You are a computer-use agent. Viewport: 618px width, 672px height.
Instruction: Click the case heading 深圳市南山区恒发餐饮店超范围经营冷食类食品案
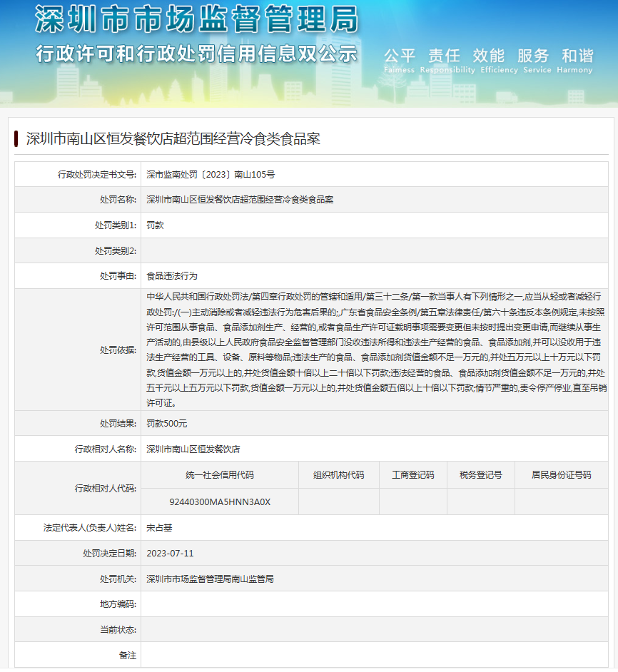pos(173,139)
